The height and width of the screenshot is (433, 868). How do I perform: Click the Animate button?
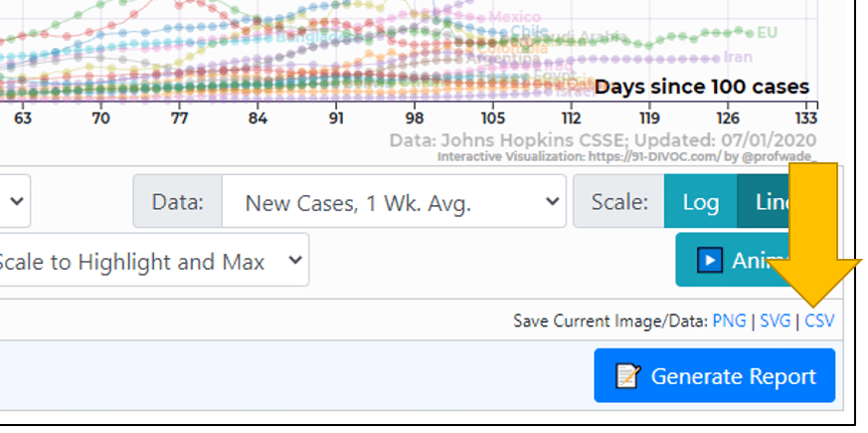click(x=736, y=260)
